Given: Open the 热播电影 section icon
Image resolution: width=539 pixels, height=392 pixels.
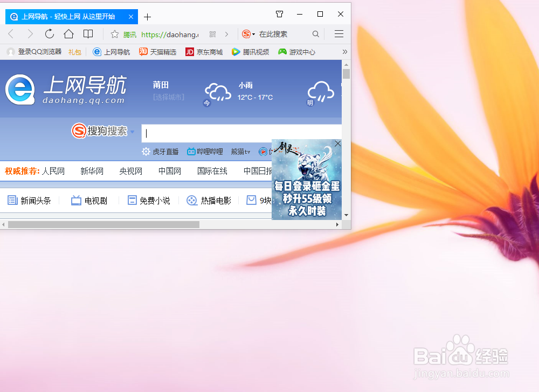Looking at the screenshot, I should point(192,200).
